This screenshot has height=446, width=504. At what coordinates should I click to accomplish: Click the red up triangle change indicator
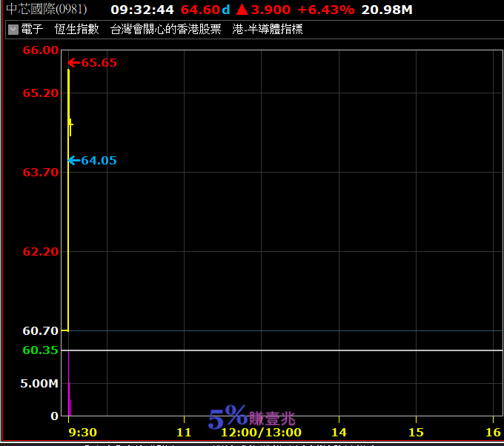[242, 10]
